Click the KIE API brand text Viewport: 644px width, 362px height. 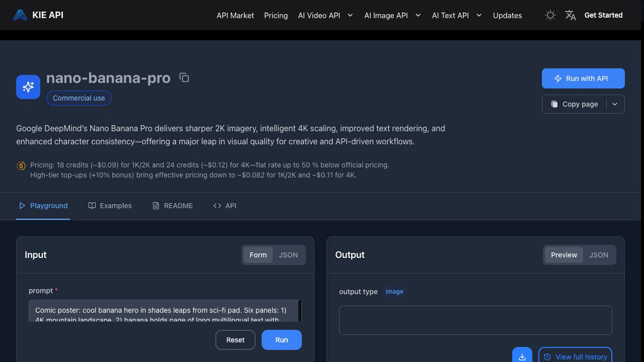(48, 15)
